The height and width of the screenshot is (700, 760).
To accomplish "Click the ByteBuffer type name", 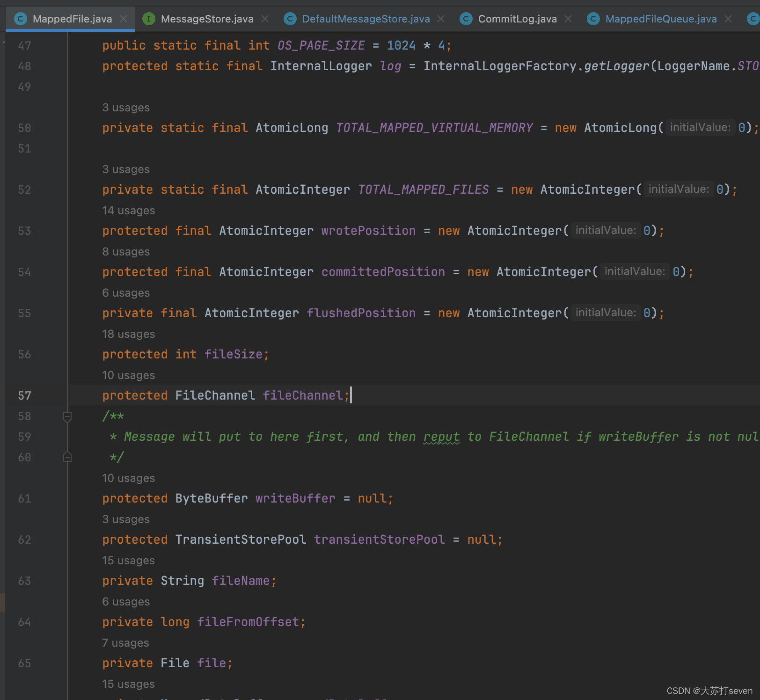I will point(212,499).
